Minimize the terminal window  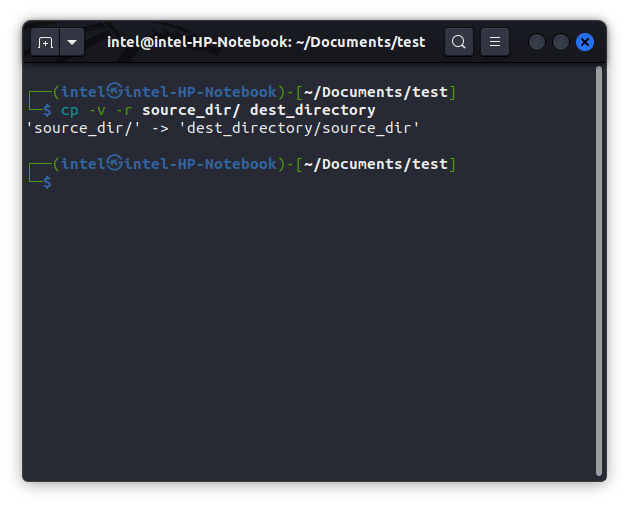point(537,42)
